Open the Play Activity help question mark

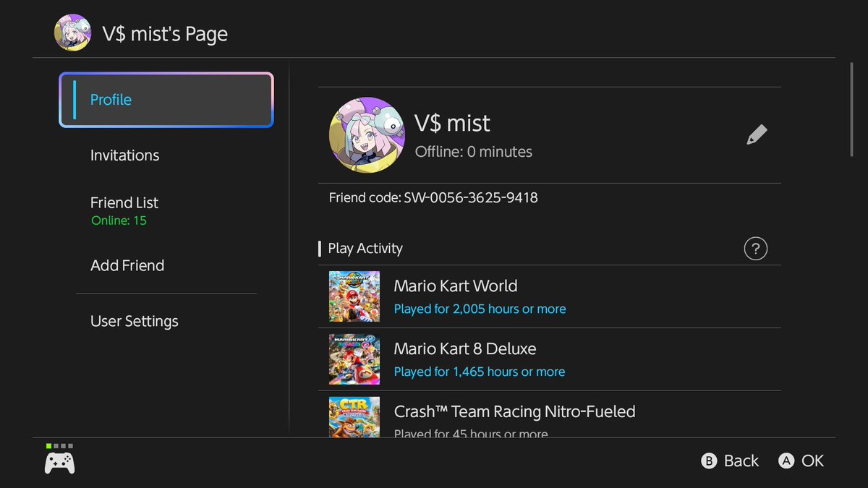tap(755, 249)
